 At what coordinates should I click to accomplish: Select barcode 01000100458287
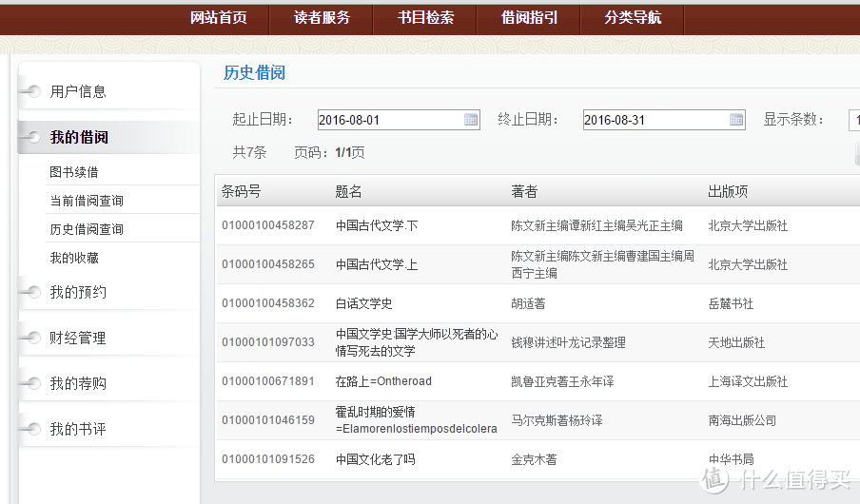point(268,225)
